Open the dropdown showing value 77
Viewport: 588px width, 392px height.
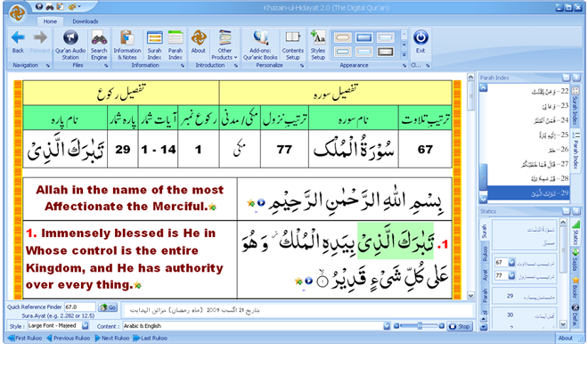click(x=511, y=275)
